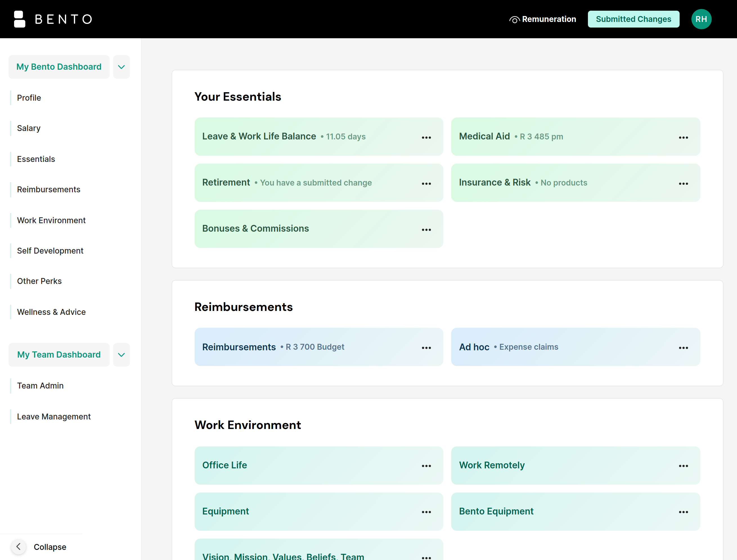The image size is (737, 560).
Task: Select the Reimbursements menu item
Action: click(49, 189)
